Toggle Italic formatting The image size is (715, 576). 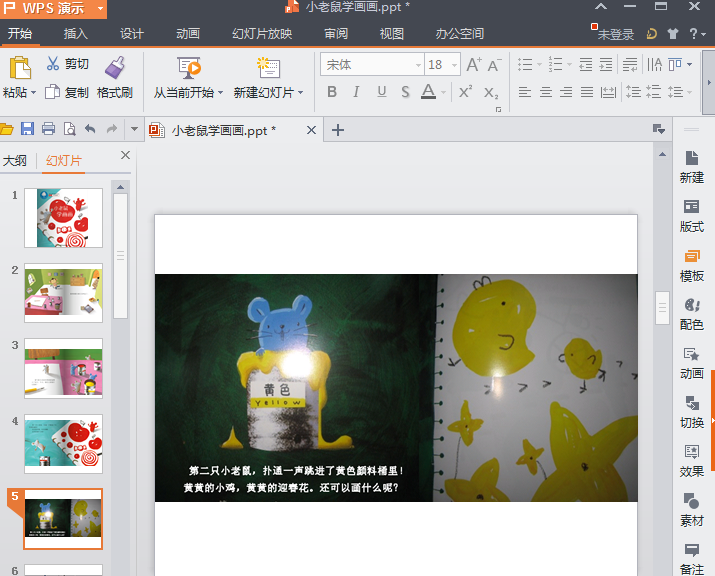(x=356, y=92)
